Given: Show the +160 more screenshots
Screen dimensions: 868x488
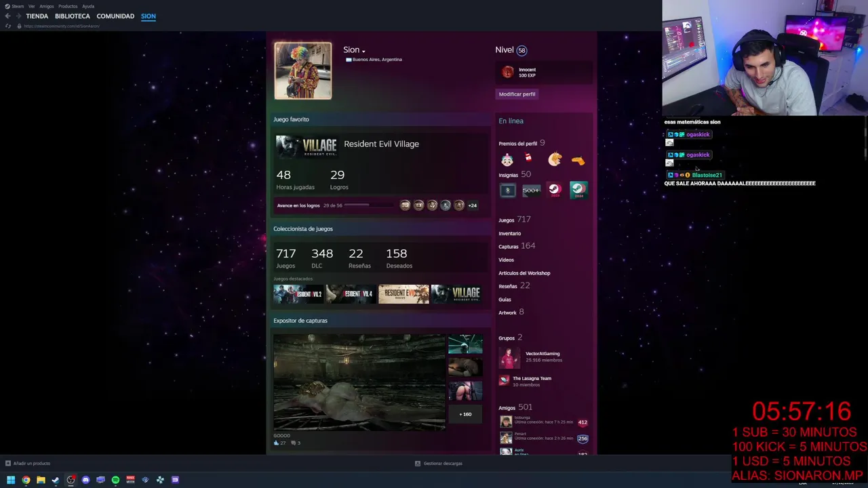Looking at the screenshot, I should point(465,414).
